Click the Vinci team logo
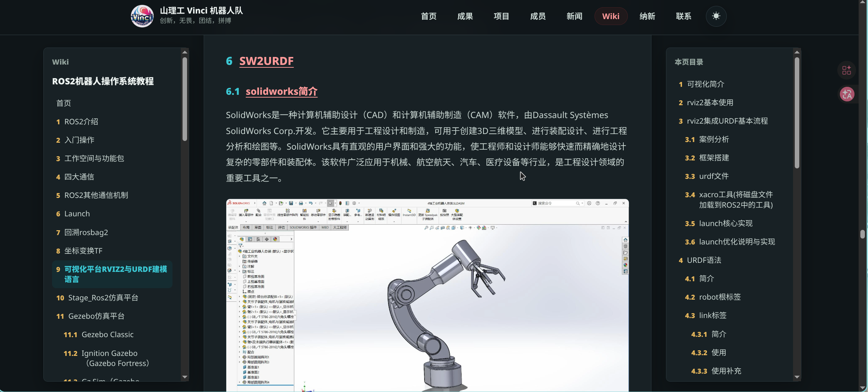 pyautogui.click(x=142, y=16)
